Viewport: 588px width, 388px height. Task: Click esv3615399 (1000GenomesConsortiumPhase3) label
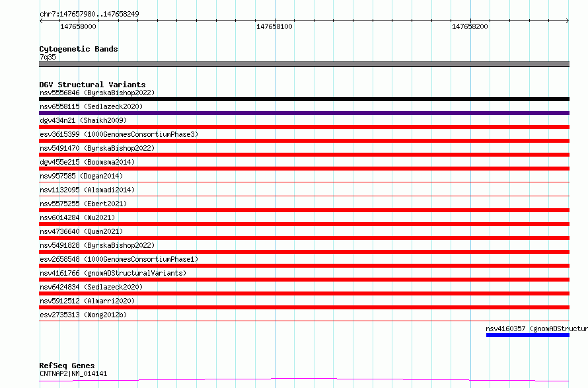point(119,134)
